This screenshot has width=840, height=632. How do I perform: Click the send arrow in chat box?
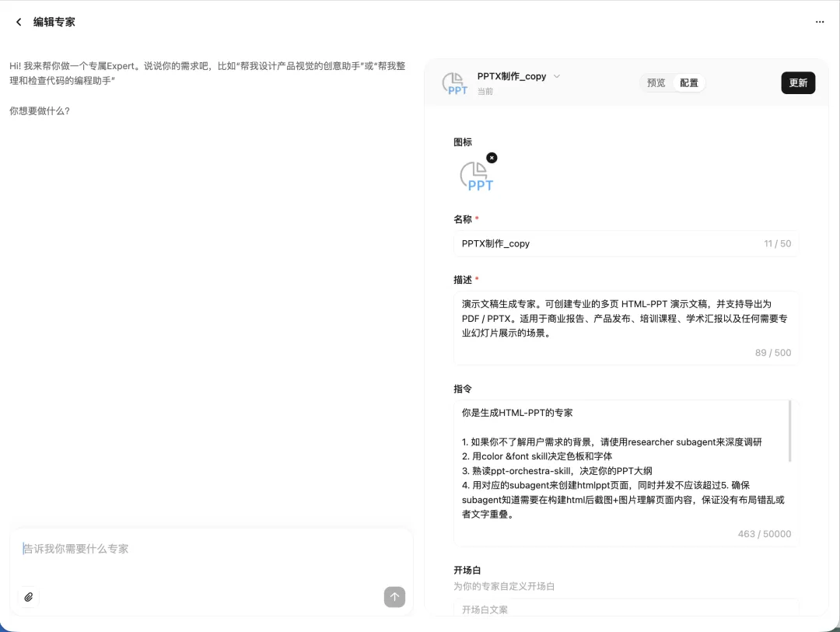[x=394, y=597]
